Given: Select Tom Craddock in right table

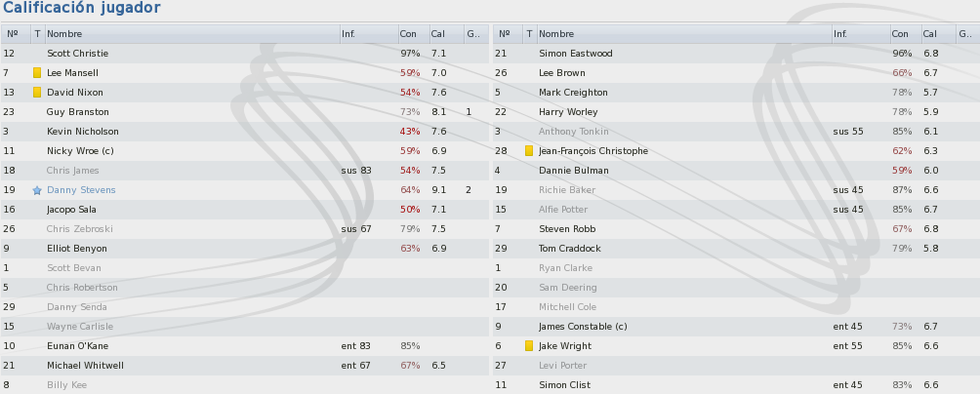Looking at the screenshot, I should pos(736,249).
